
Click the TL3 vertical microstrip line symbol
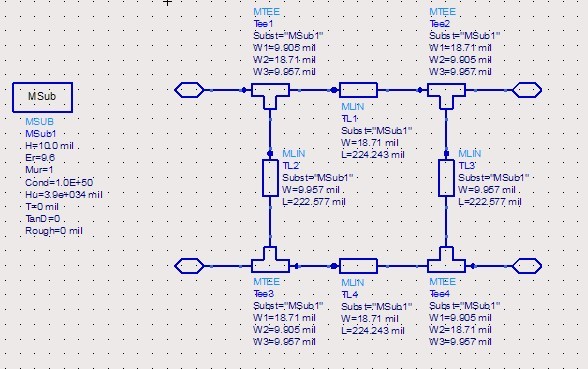pyautogui.click(x=446, y=178)
